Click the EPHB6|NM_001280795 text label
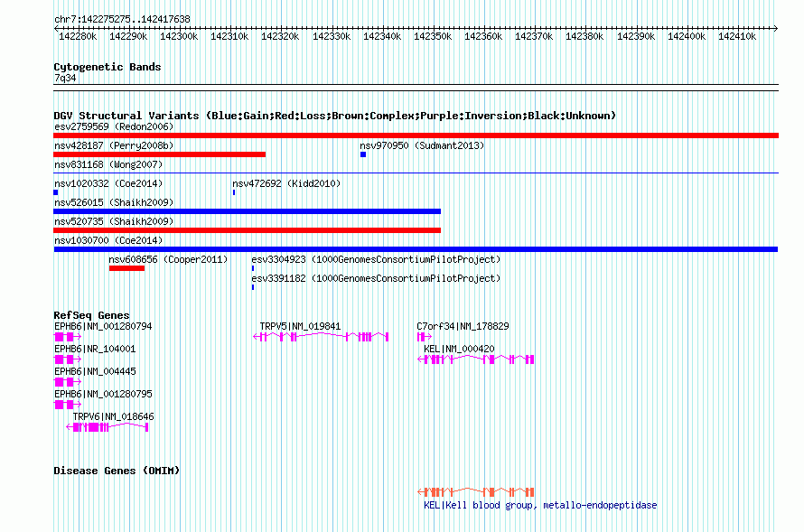Viewport: 804px width, 532px height. point(103,394)
